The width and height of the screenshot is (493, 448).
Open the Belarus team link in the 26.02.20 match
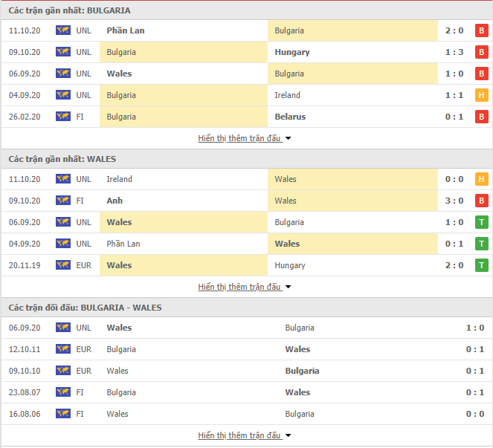(x=290, y=117)
